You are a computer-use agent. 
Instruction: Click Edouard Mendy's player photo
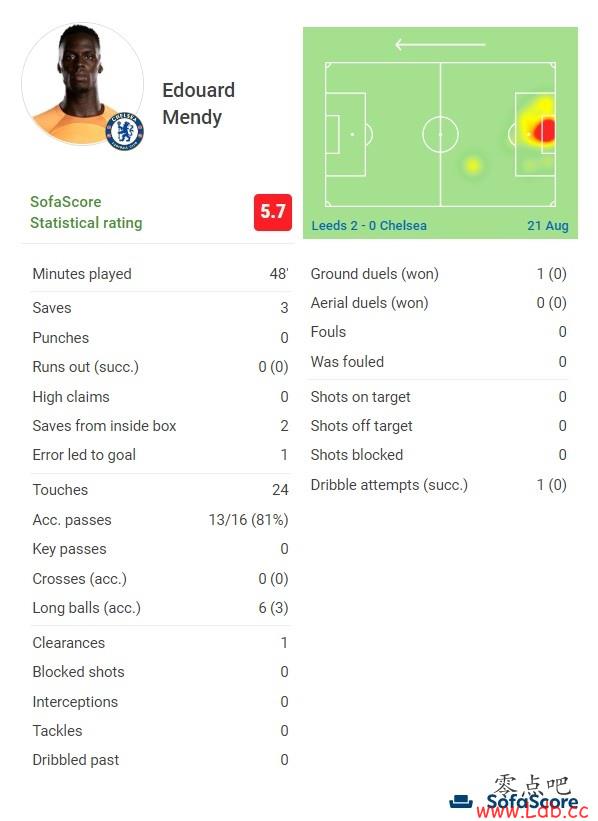(82, 84)
